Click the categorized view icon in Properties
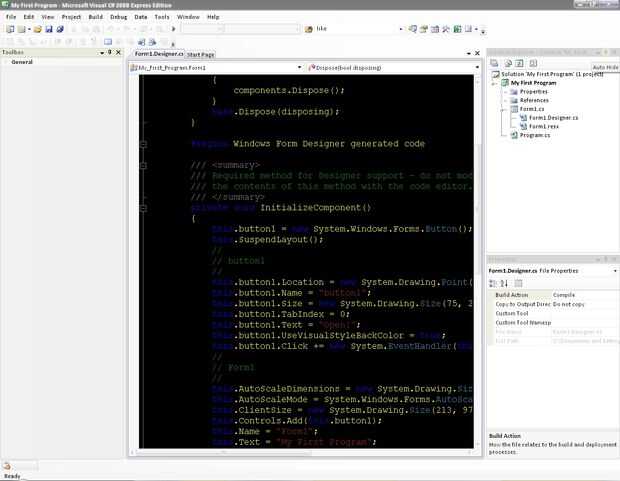Screen dimensions: 620x481 coord(494,282)
